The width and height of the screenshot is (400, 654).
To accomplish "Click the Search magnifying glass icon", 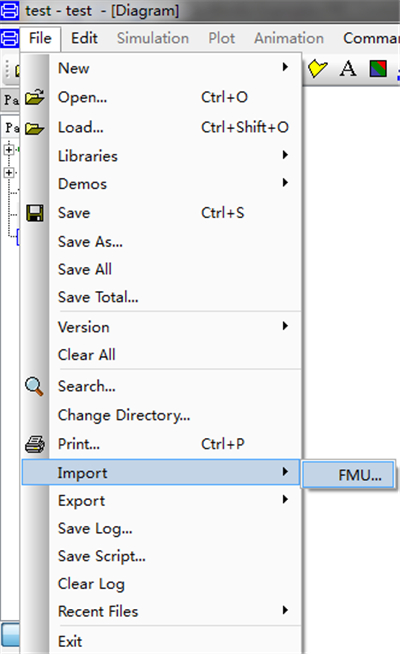I will [x=34, y=386].
